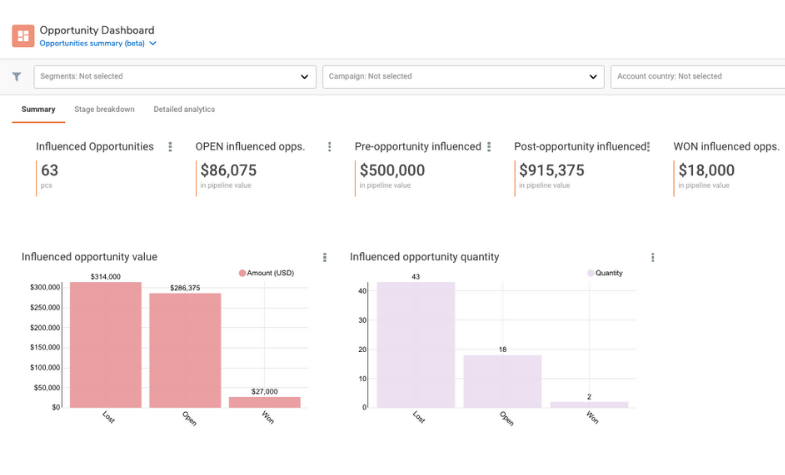785x475 pixels.
Task: Select the Summary tab
Action: point(38,109)
